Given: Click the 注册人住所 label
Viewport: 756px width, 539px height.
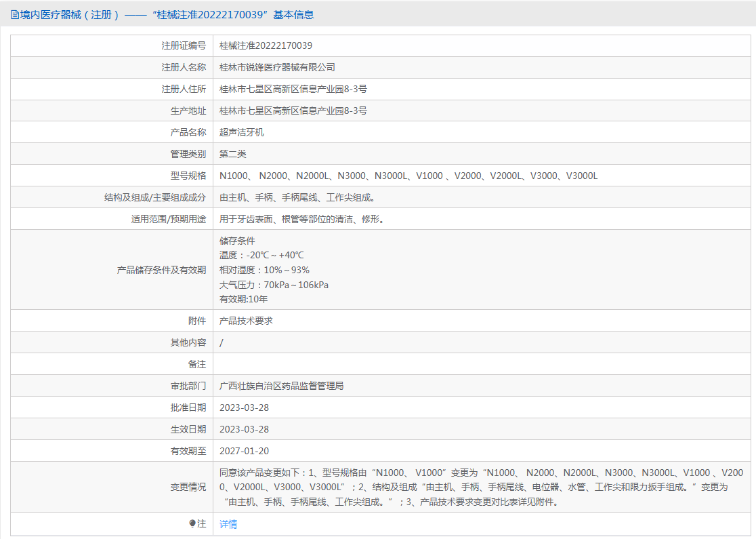Looking at the screenshot, I should [184, 89].
